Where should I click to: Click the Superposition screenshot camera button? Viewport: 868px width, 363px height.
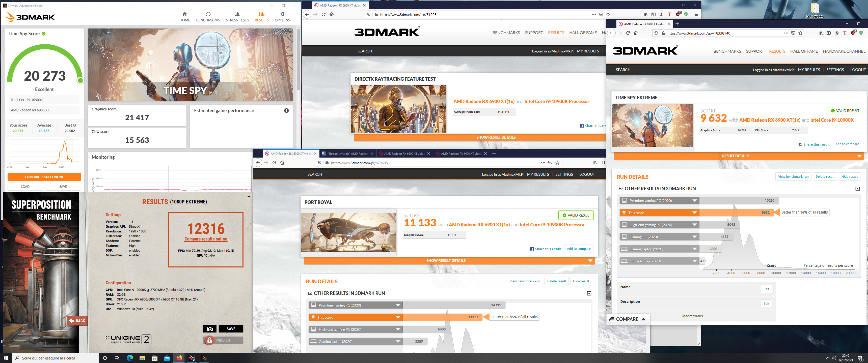point(210,329)
